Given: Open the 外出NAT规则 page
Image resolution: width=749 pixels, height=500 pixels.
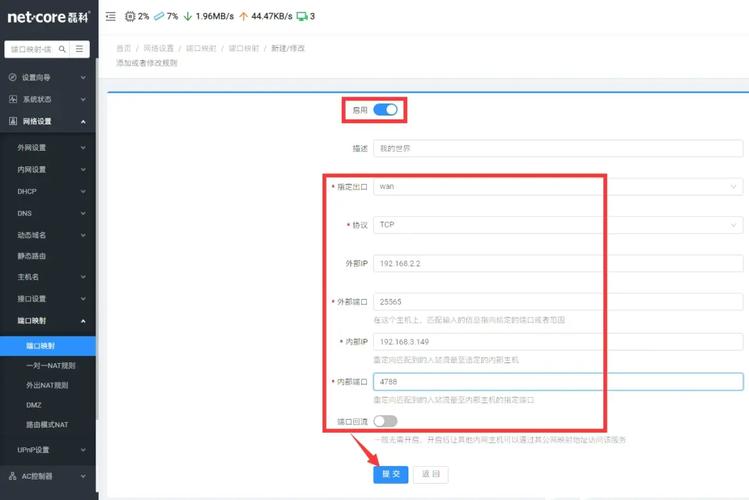Looking at the screenshot, I should (48, 385).
